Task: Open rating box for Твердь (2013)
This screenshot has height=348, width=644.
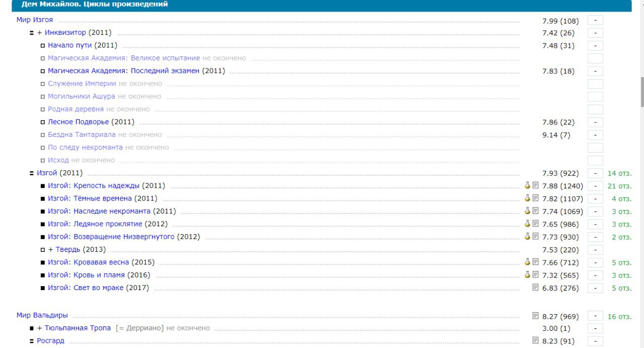Action: pos(595,250)
